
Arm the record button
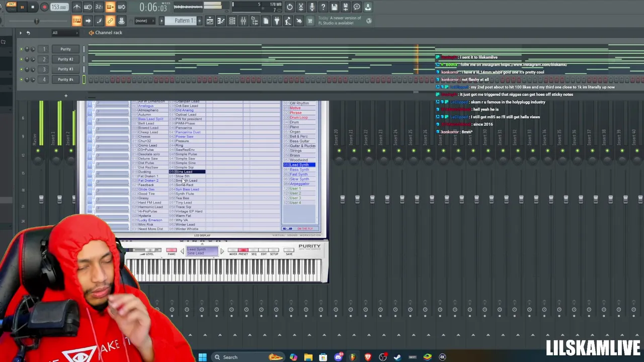point(44,7)
